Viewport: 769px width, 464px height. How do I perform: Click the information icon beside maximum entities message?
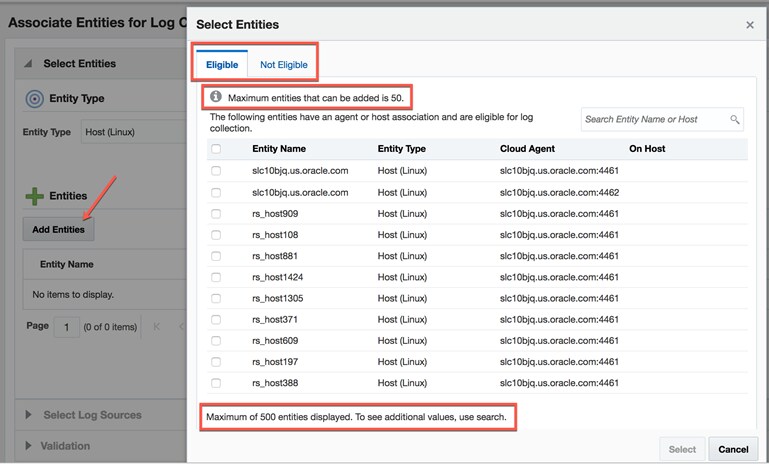pyautogui.click(x=215, y=98)
